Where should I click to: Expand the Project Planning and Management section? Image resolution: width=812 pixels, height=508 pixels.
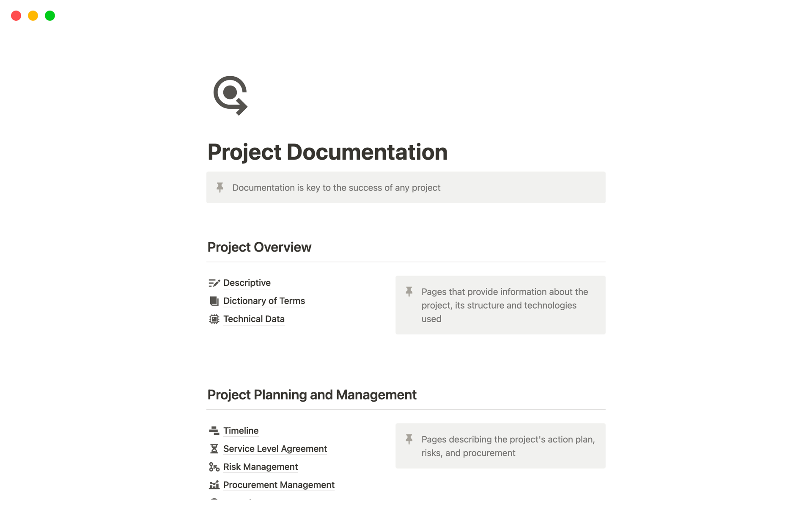[x=312, y=395]
